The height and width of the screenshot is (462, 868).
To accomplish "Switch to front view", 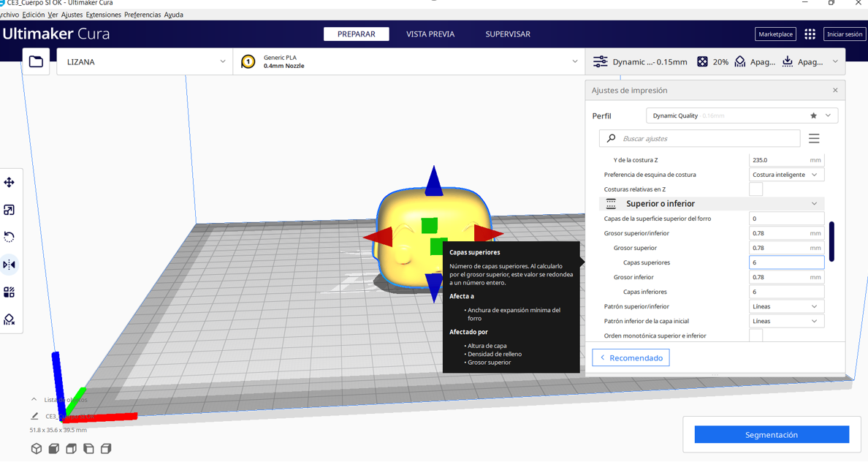I will click(53, 449).
